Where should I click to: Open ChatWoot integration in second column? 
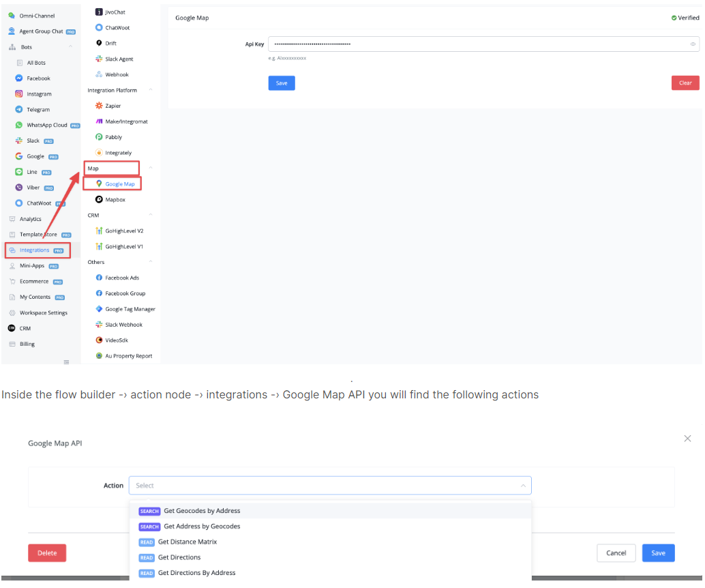point(112,27)
